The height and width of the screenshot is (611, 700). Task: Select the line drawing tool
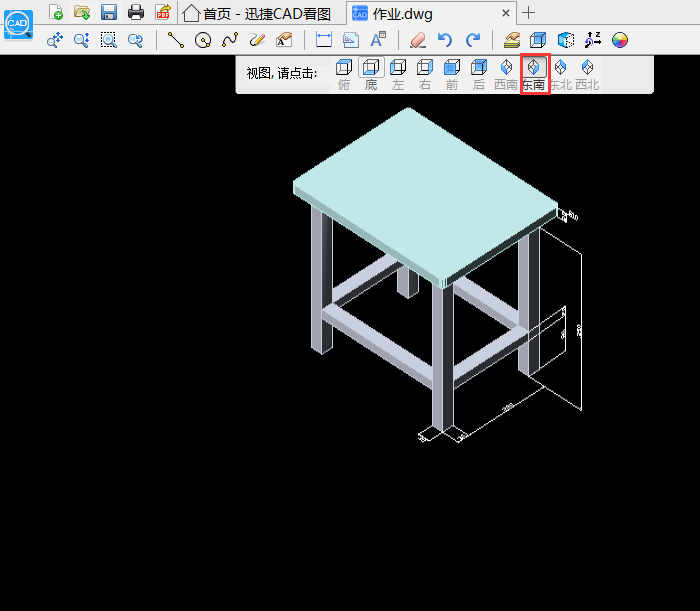[x=176, y=40]
